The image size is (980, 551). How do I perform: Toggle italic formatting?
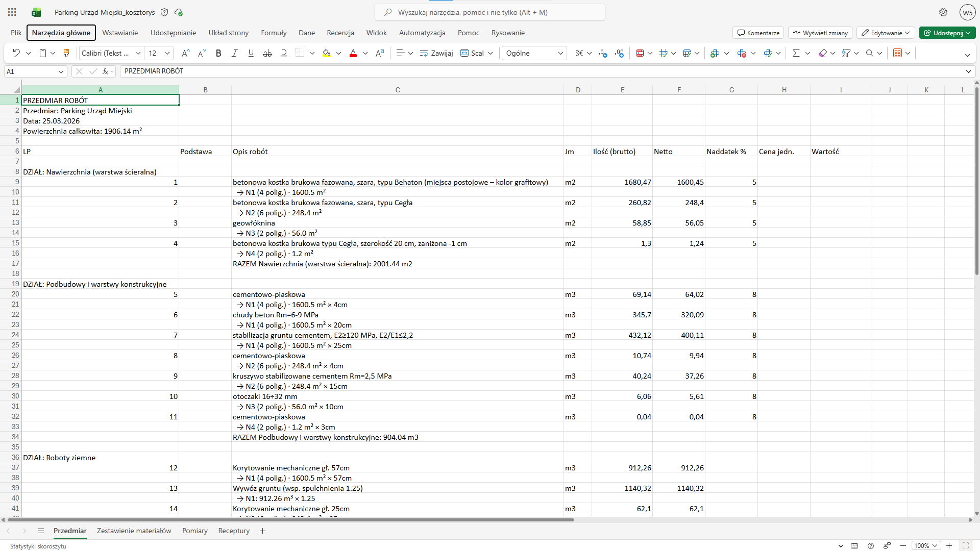coord(235,53)
